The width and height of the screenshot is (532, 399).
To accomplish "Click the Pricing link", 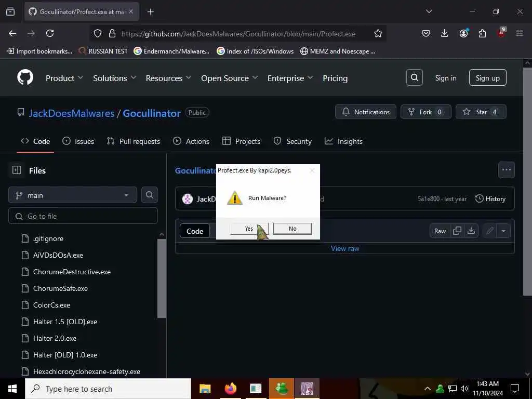I will coord(335,78).
